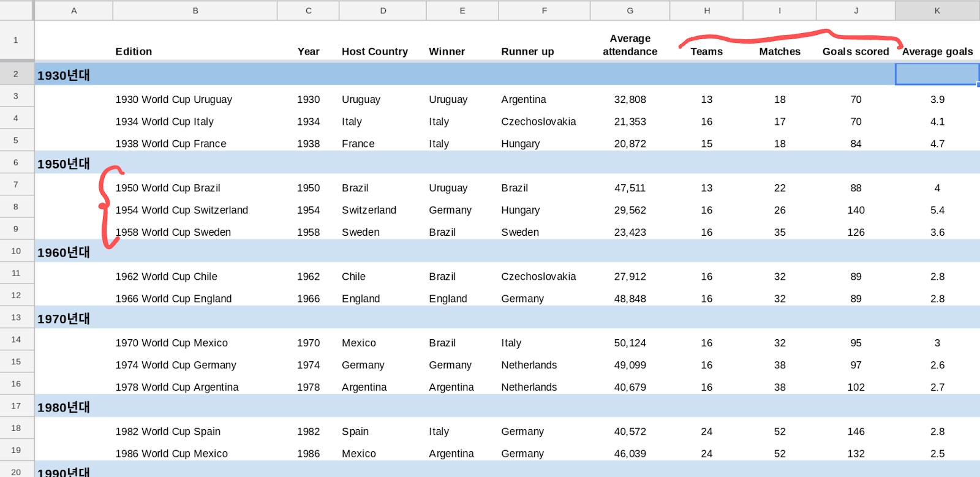Screen dimensions: 980x477
Task: Click the Host Country header cell
Action: [x=375, y=51]
